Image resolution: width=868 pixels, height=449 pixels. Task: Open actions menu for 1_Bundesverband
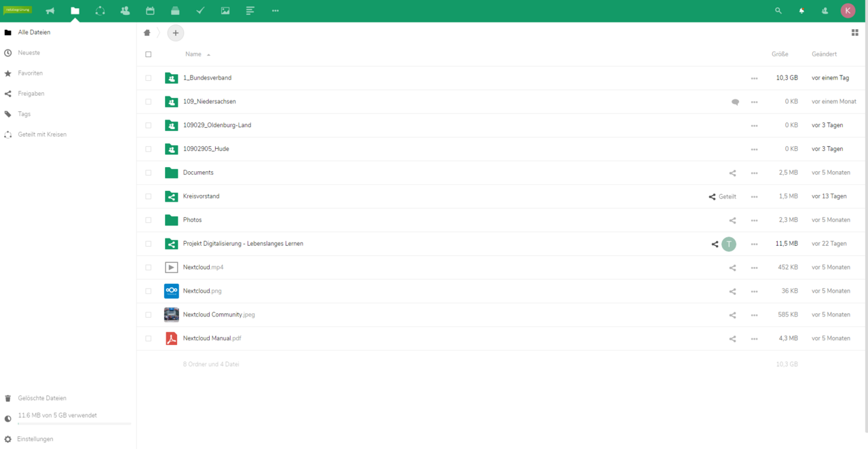tap(754, 78)
